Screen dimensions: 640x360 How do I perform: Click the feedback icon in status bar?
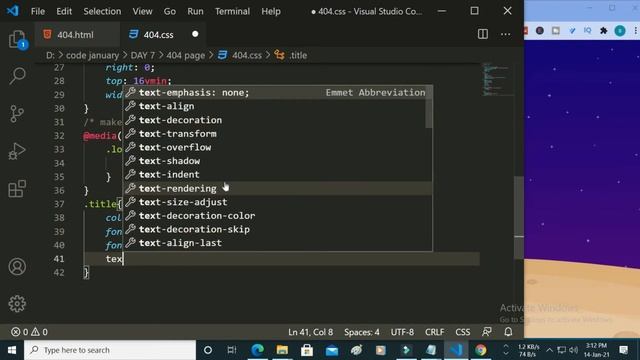point(487,332)
